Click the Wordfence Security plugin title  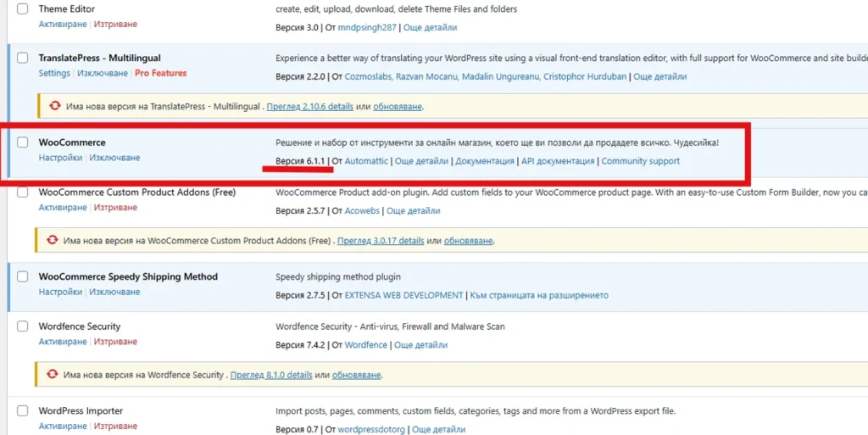click(79, 326)
